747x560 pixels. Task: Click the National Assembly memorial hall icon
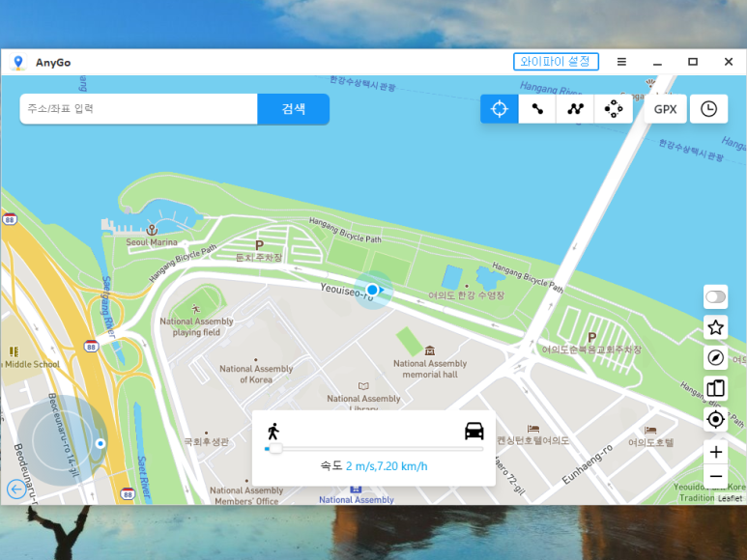point(430,351)
